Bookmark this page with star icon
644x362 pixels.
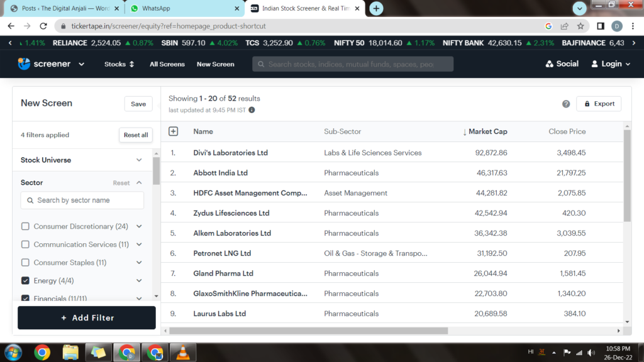point(580,26)
